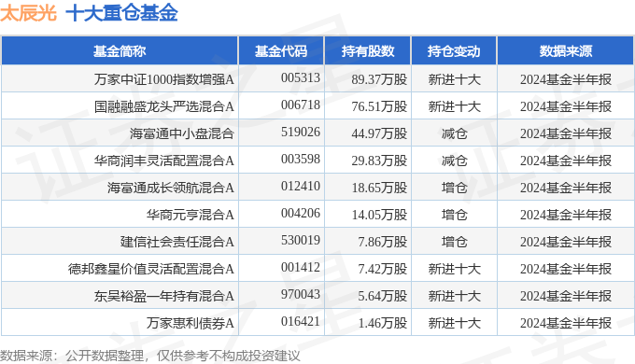This screenshot has height=364, width=635.
Task: Click 2024基金半年报 in the 519026 row
Action: (566, 133)
